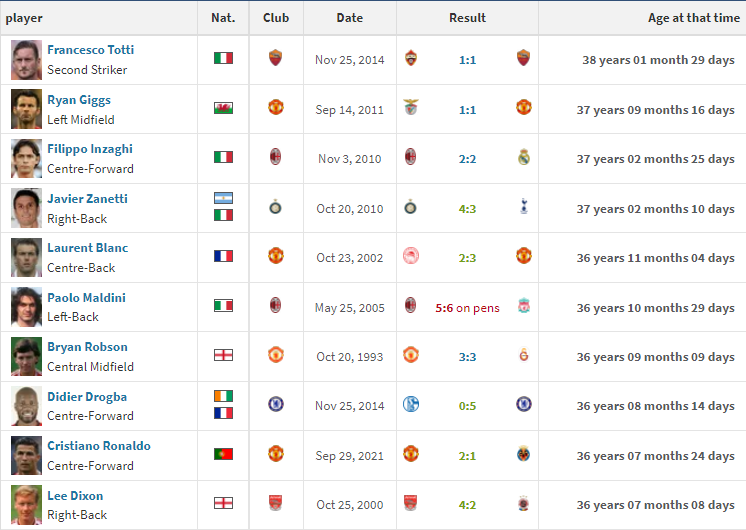Click the Benfica crest in Ryan Giggs' result

[x=411, y=107]
